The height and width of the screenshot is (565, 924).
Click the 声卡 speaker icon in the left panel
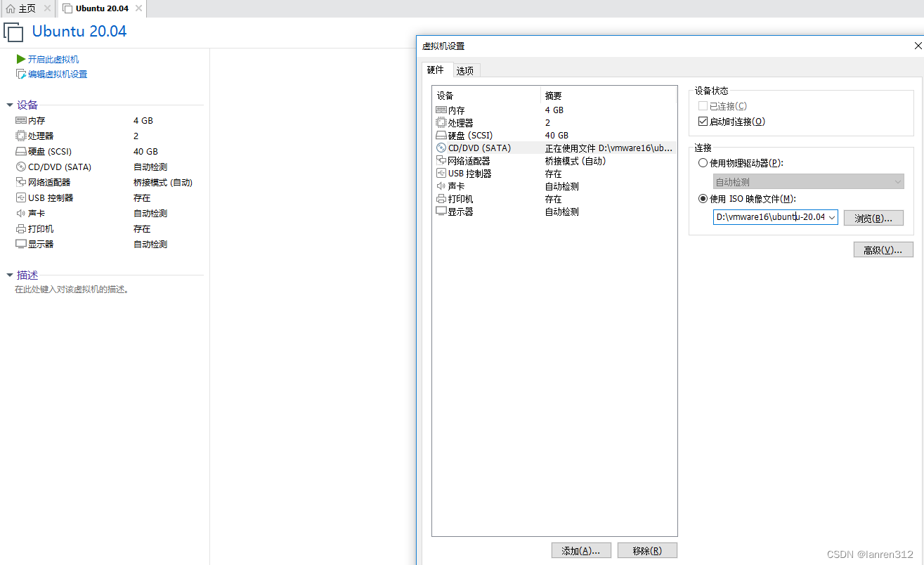click(21, 214)
